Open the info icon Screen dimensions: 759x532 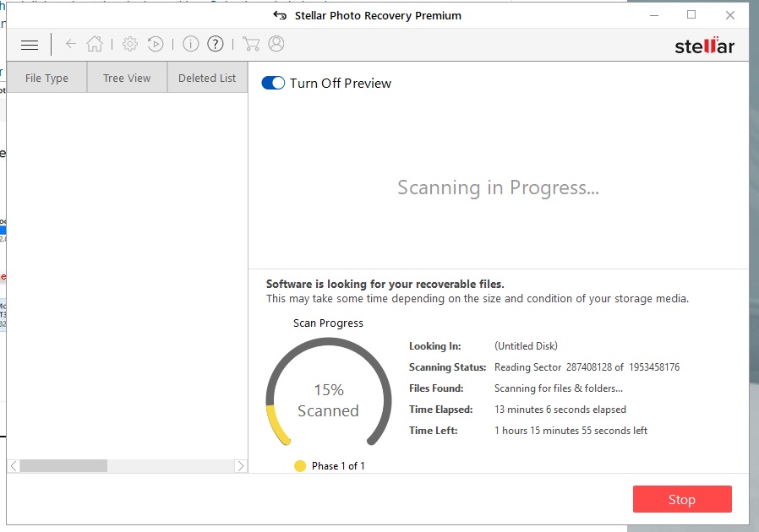click(x=191, y=44)
